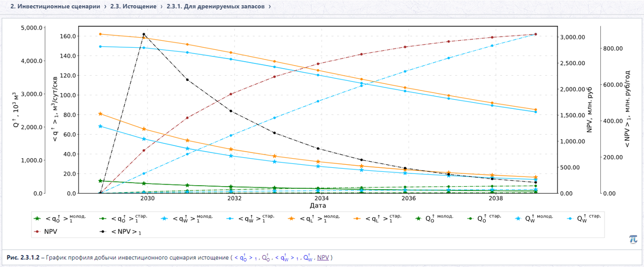Click young wells water rate legend star

point(165,219)
